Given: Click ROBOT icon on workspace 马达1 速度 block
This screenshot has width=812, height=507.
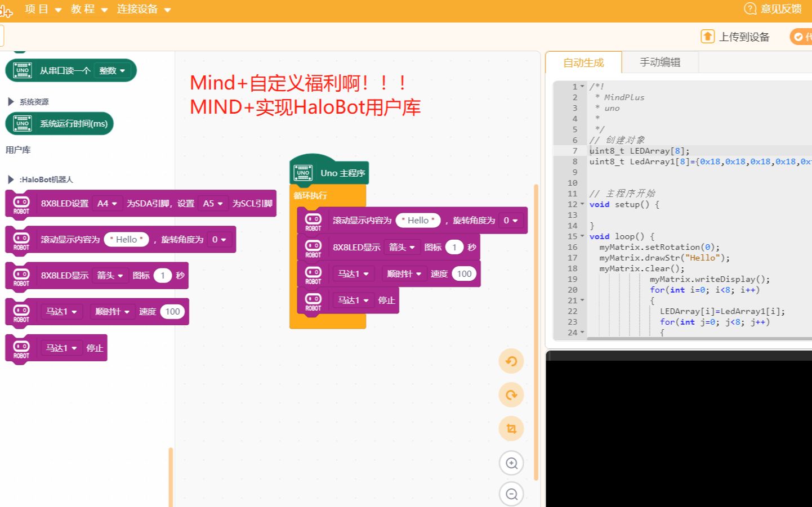Looking at the screenshot, I should point(313,275).
